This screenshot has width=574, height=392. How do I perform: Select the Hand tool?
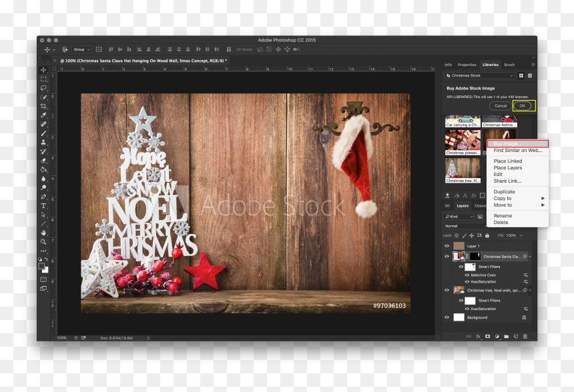43,233
